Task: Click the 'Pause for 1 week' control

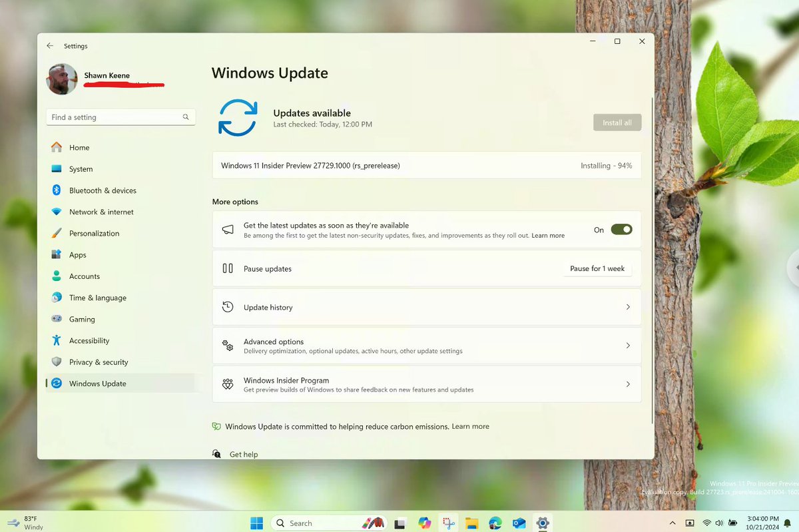Action: (597, 268)
